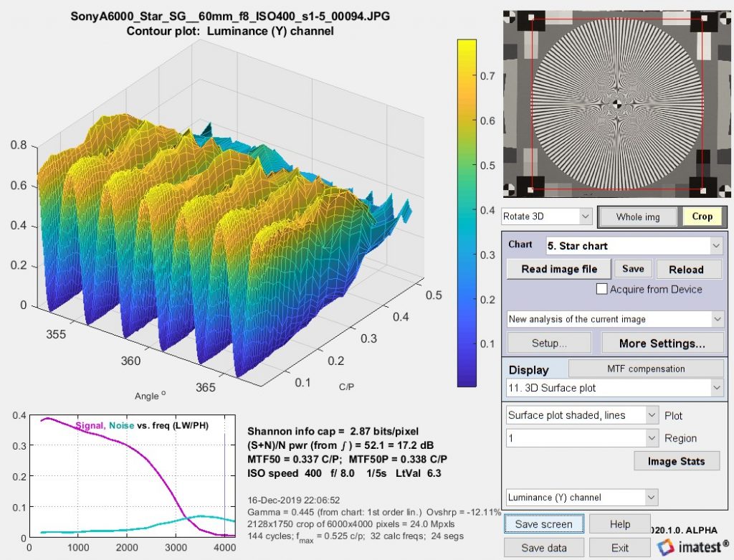Image resolution: width=734 pixels, height=560 pixels.
Task: Toggle the Crop view mode
Action: [x=703, y=216]
